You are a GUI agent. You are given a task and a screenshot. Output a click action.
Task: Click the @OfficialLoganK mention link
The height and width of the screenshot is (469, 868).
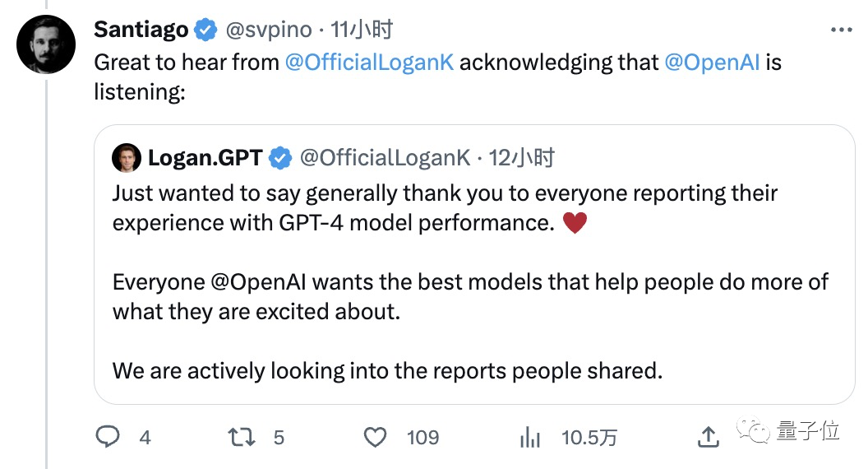click(369, 63)
